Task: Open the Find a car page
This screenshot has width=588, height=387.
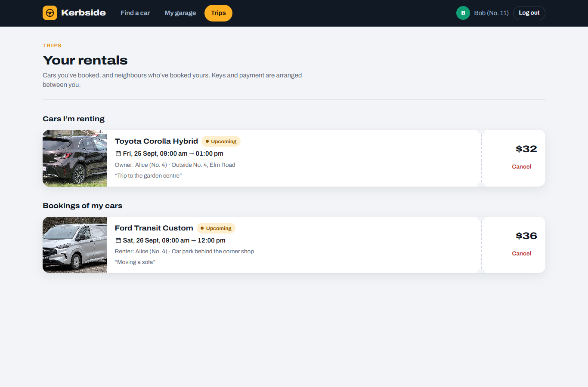Action: 135,13
